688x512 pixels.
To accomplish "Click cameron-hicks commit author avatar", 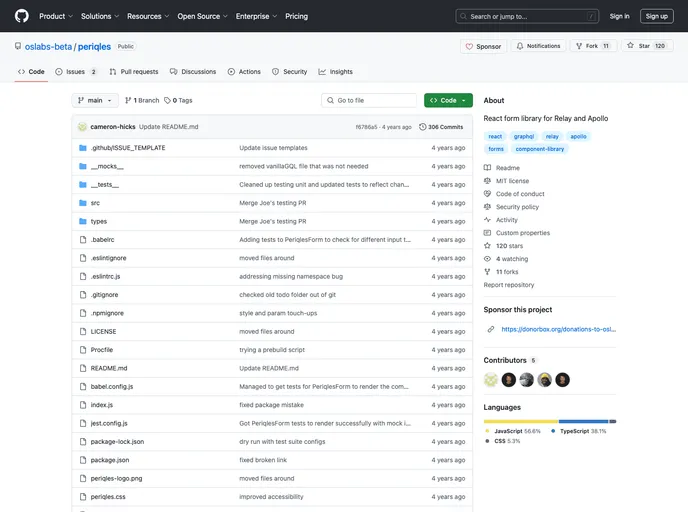I will click(x=82, y=127).
